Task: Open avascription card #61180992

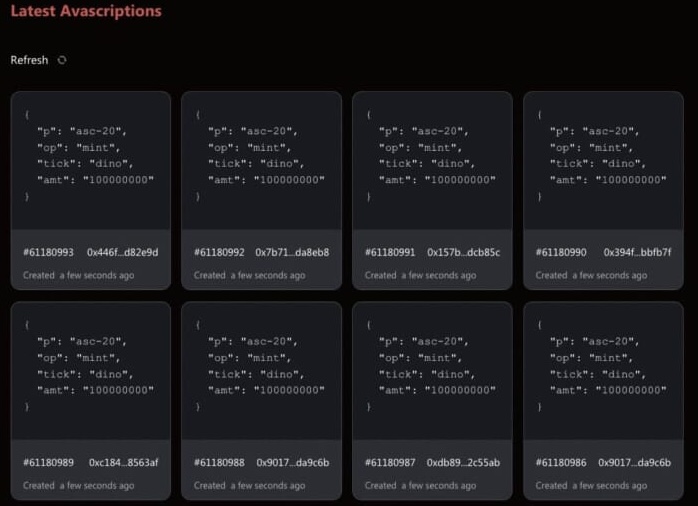Action: coord(262,190)
